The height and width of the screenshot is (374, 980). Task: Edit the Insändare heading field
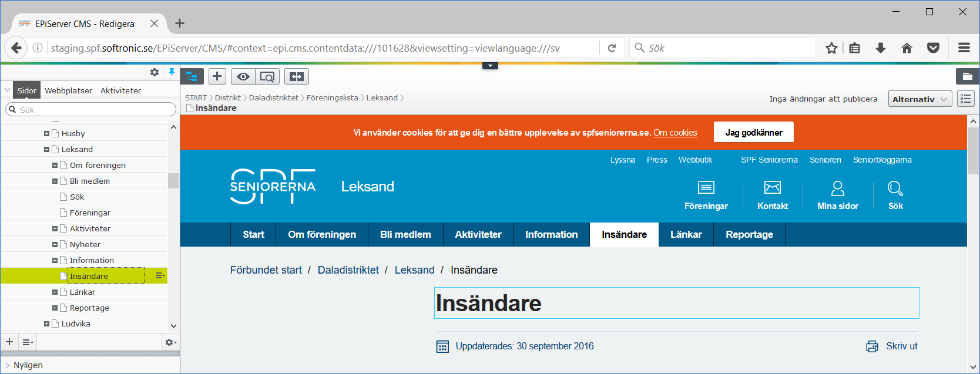point(677,303)
